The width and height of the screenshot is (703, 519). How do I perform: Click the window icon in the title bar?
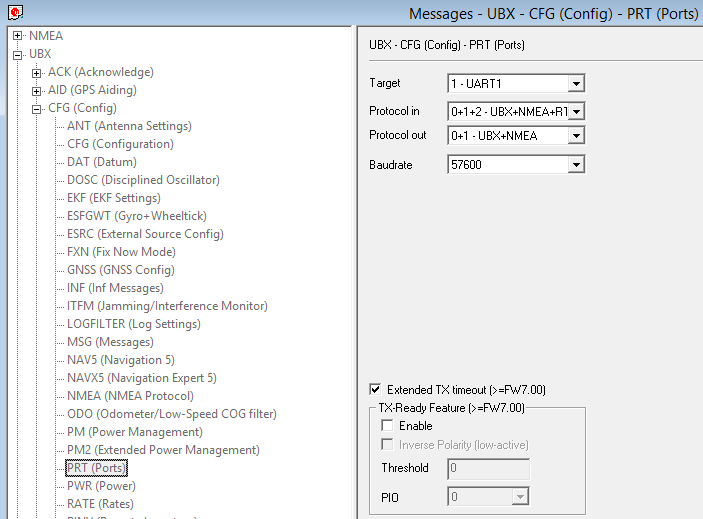14,12
